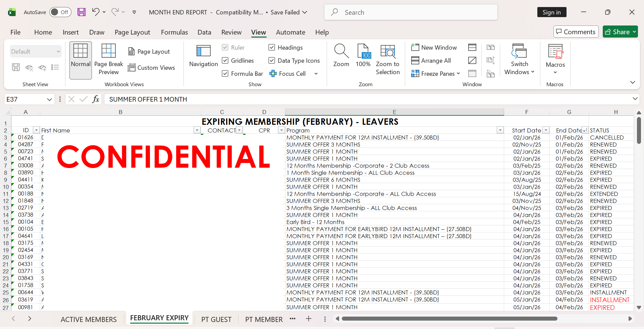Set zoom to 100%
This screenshot has width=644, height=329.
[x=363, y=56]
